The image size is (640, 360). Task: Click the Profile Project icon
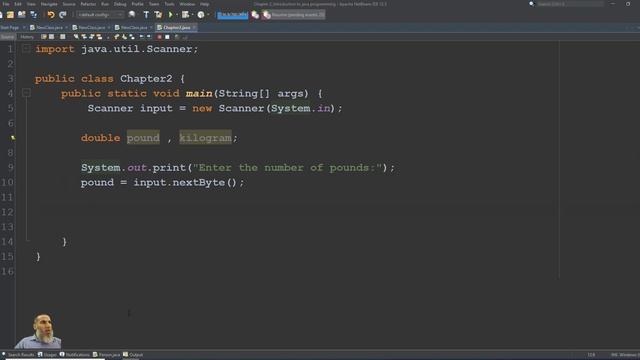point(201,15)
